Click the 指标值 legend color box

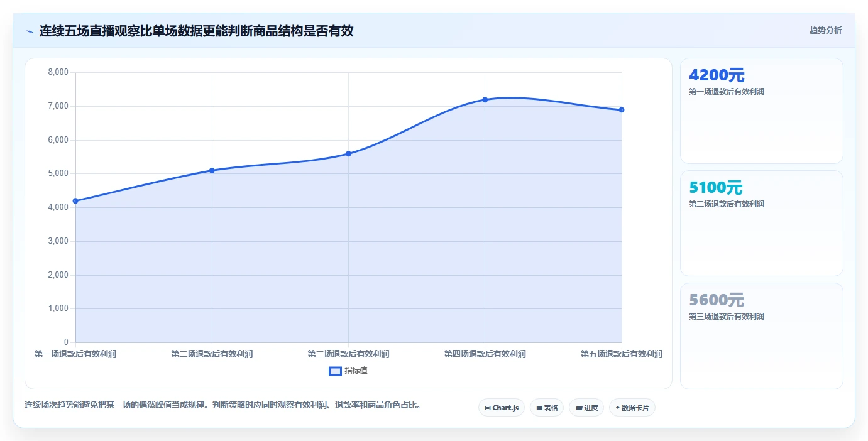point(336,371)
